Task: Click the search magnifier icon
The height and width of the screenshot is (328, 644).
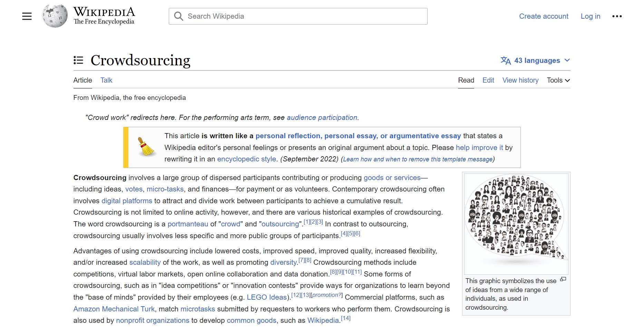Action: (x=178, y=16)
